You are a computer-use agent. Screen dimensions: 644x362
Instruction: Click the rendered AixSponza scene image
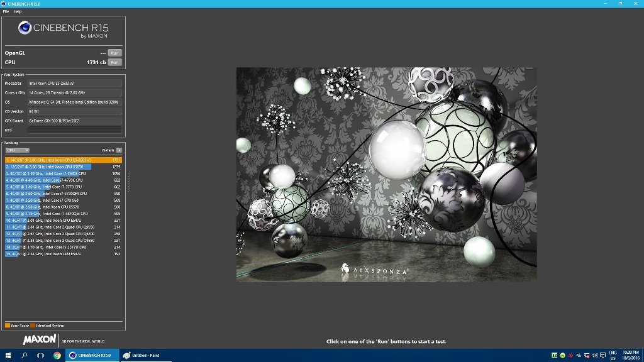386,174
